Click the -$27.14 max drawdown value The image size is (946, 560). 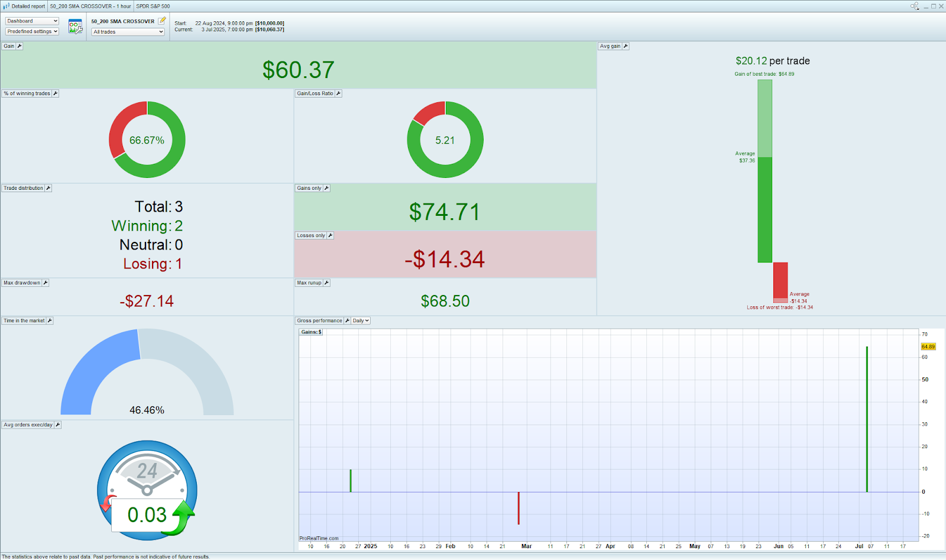[147, 301]
